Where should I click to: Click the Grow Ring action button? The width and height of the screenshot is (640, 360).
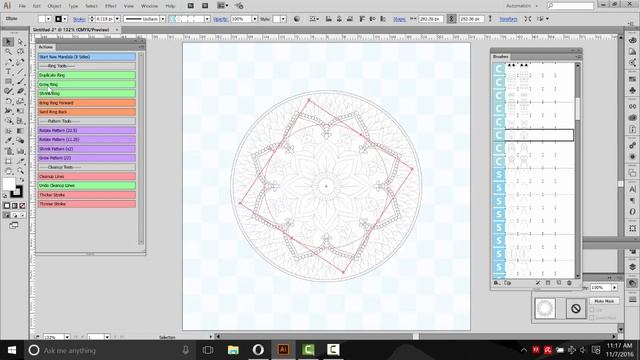[x=87, y=84]
